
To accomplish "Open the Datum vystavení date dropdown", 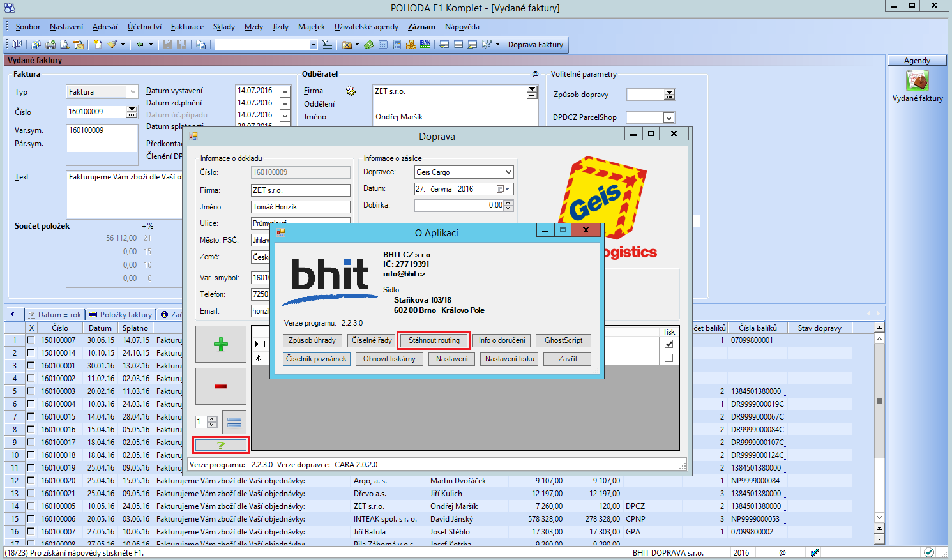I will click(x=285, y=91).
